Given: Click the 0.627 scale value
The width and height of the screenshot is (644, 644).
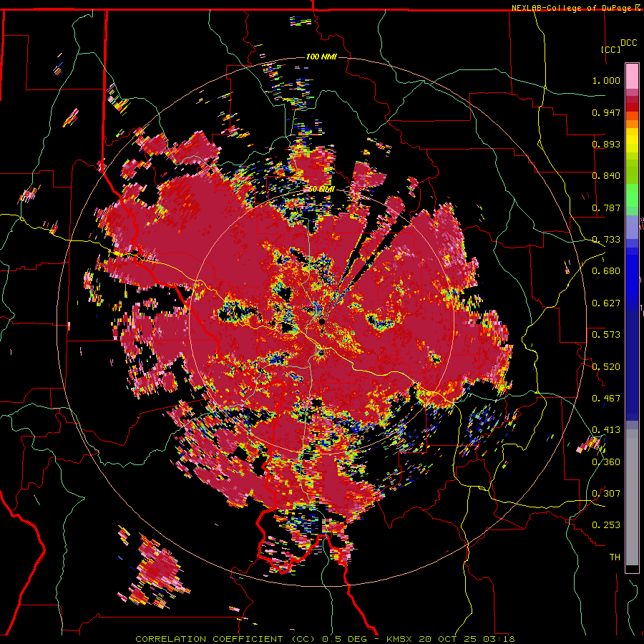Looking at the screenshot, I should point(606,303).
